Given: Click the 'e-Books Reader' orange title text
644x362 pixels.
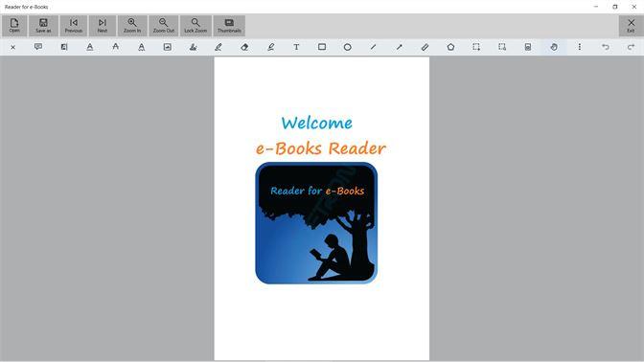Looking at the screenshot, I should tap(321, 148).
